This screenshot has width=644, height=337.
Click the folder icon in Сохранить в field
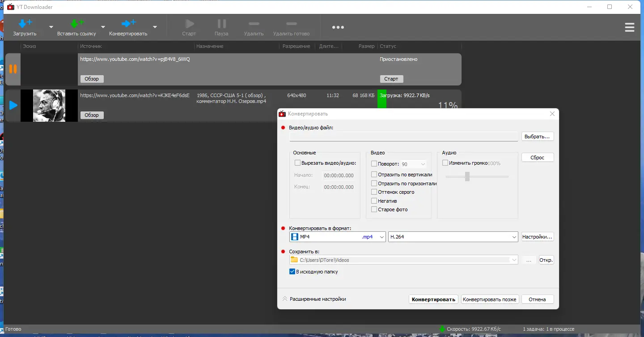294,260
